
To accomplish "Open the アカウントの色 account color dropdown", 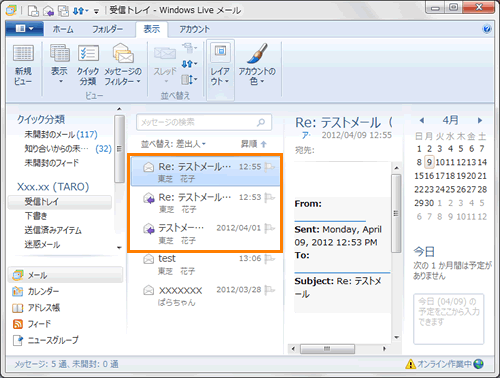I will click(257, 65).
